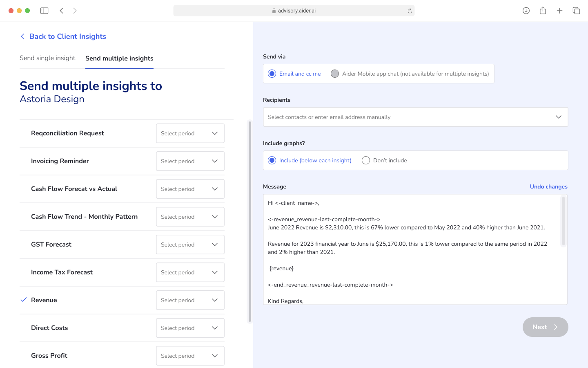This screenshot has height=368, width=588.
Task: Open a new tab with plus icon
Action: [x=559, y=11]
